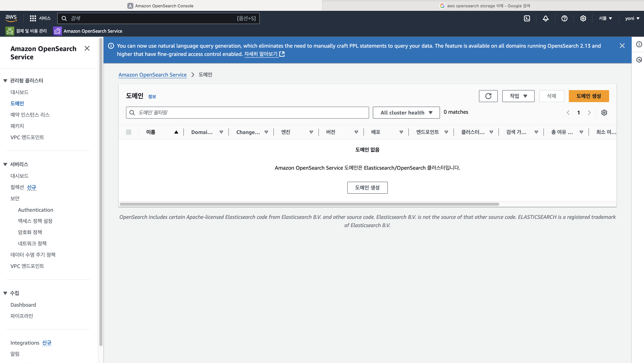Open 파이프라인 under 수집
This screenshot has width=644, height=363.
click(22, 316)
